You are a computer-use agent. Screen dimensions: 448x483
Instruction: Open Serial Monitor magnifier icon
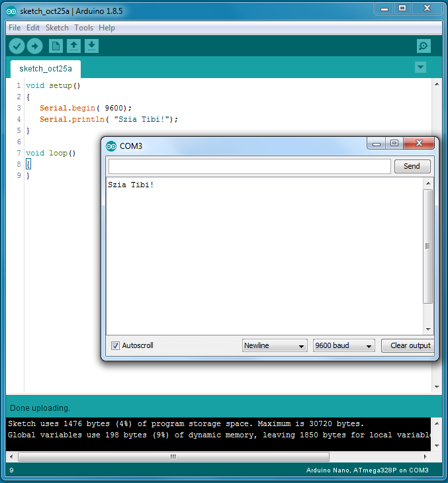click(x=424, y=46)
